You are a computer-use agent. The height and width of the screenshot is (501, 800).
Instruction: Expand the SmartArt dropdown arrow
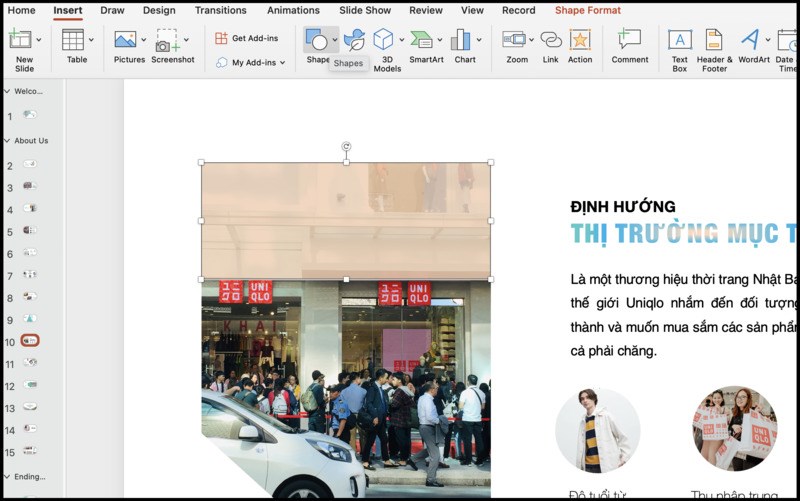pyautogui.click(x=440, y=39)
